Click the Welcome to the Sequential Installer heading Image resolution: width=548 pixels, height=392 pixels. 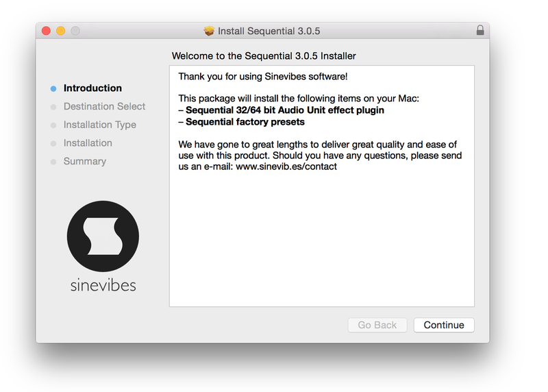click(264, 56)
